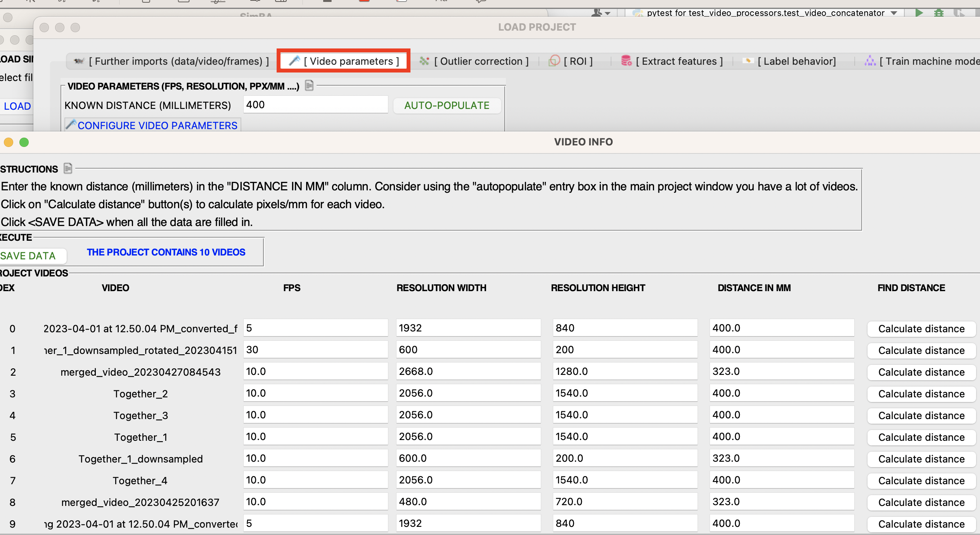Click the Extract features database icon
Viewport: 980px width, 535px height.
pos(626,61)
